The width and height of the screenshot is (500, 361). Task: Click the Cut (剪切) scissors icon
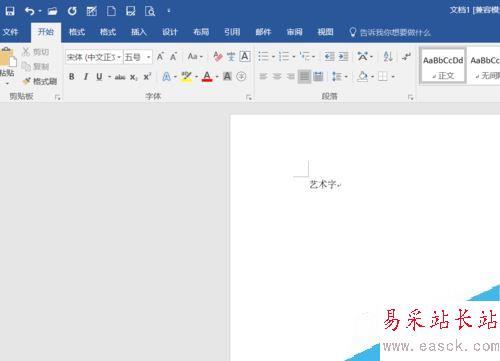coord(26,52)
